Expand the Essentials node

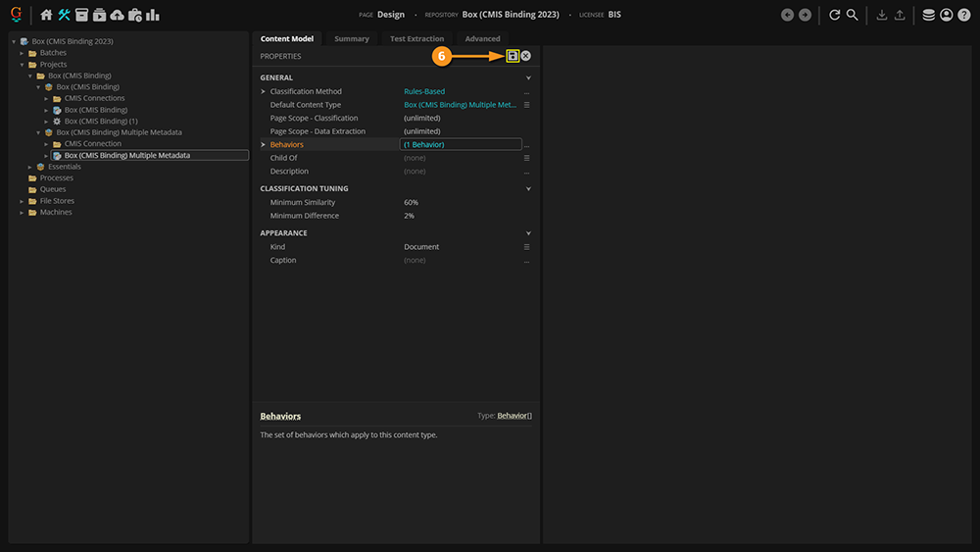click(30, 167)
